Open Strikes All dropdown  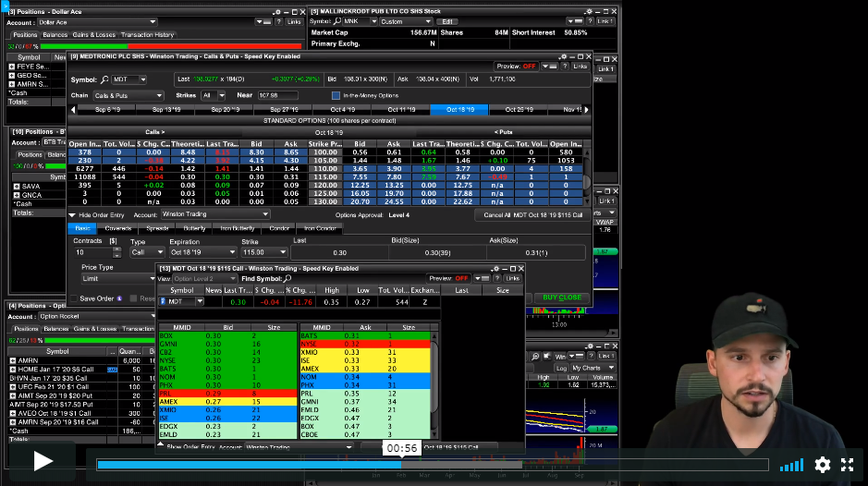[214, 96]
